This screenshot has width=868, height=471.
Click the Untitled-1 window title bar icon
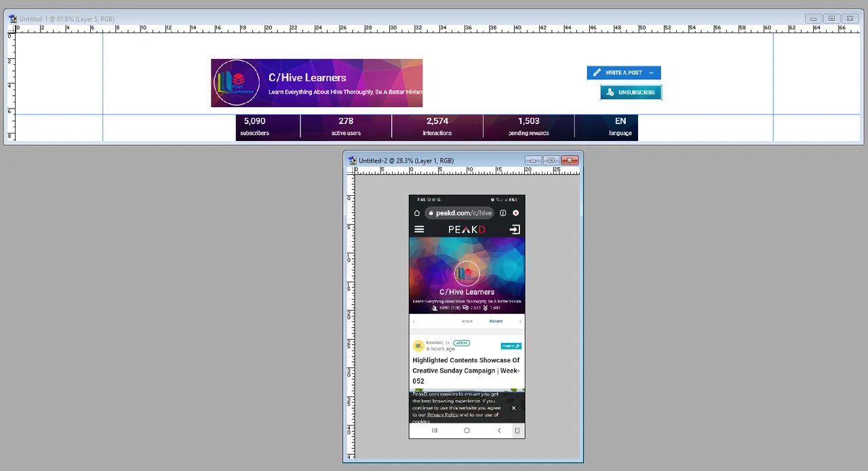[x=13, y=19]
